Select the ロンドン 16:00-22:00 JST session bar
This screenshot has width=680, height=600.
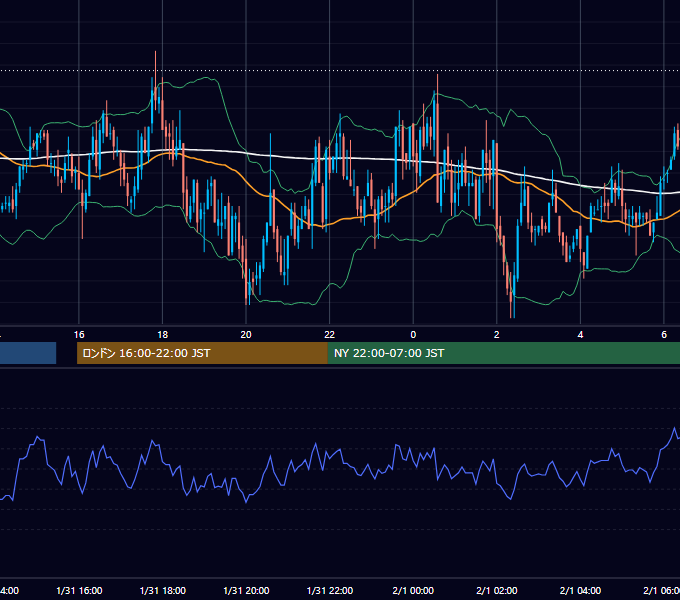point(202,353)
